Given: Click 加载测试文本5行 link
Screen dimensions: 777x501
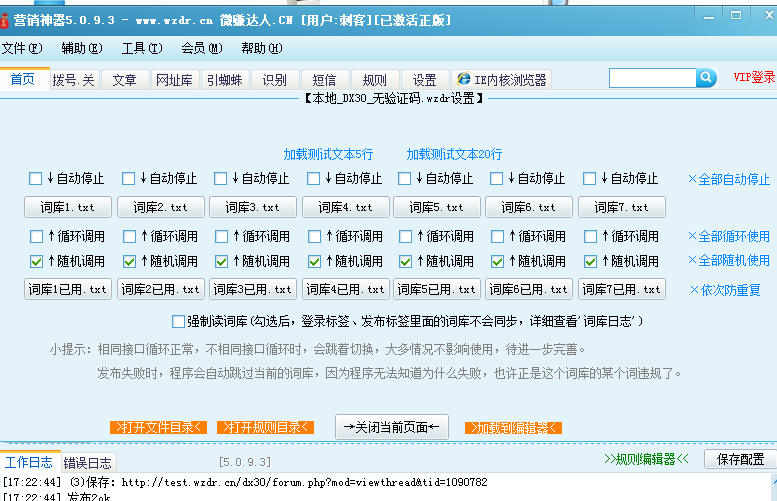Looking at the screenshot, I should click(x=328, y=155).
